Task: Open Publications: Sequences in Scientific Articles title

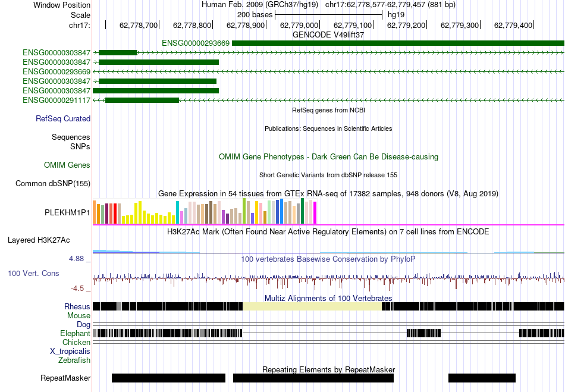Action: click(328, 128)
